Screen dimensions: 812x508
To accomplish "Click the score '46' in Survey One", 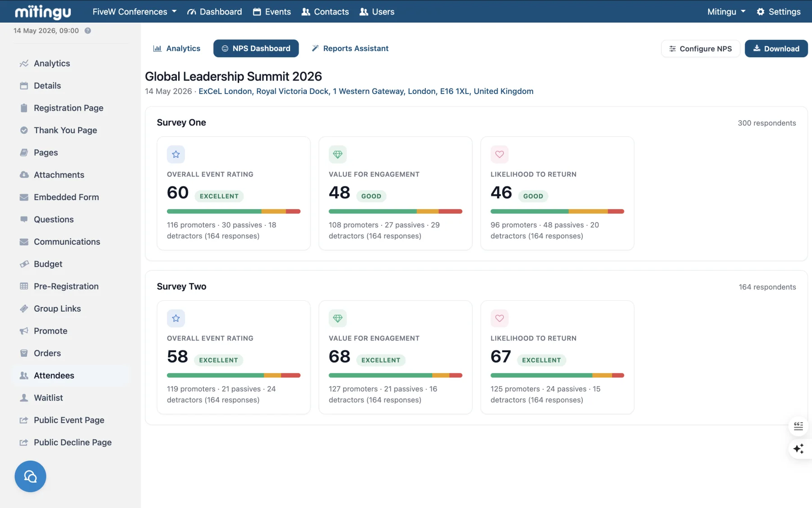I will point(501,193).
